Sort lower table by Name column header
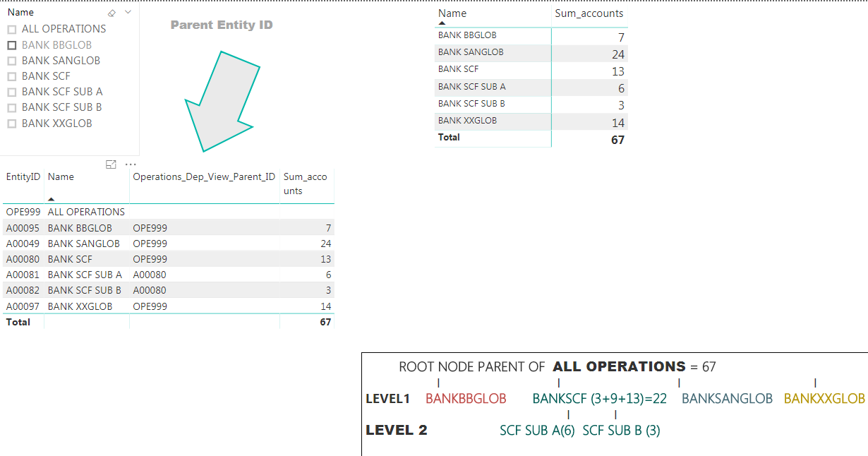Image resolution: width=868 pixels, height=456 pixels. click(x=61, y=177)
